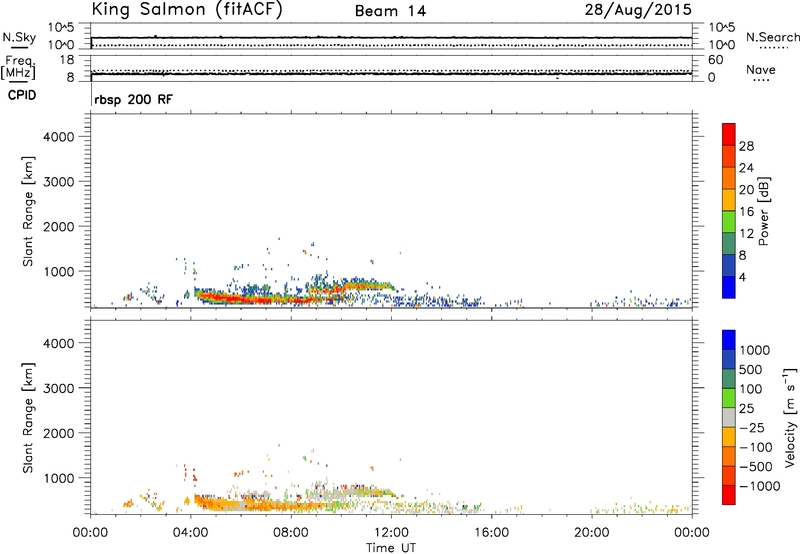Click the 'N.Sky' legend label

tap(19, 37)
